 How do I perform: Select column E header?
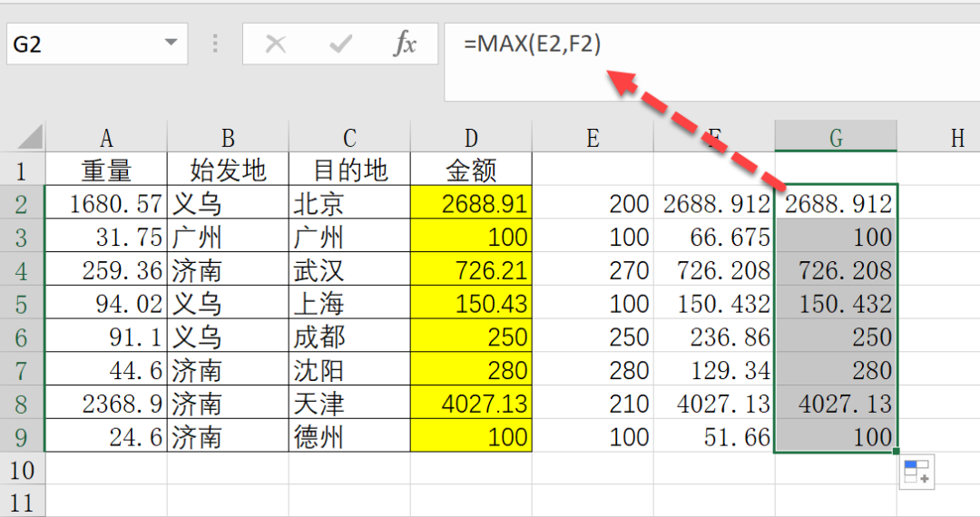click(x=593, y=137)
